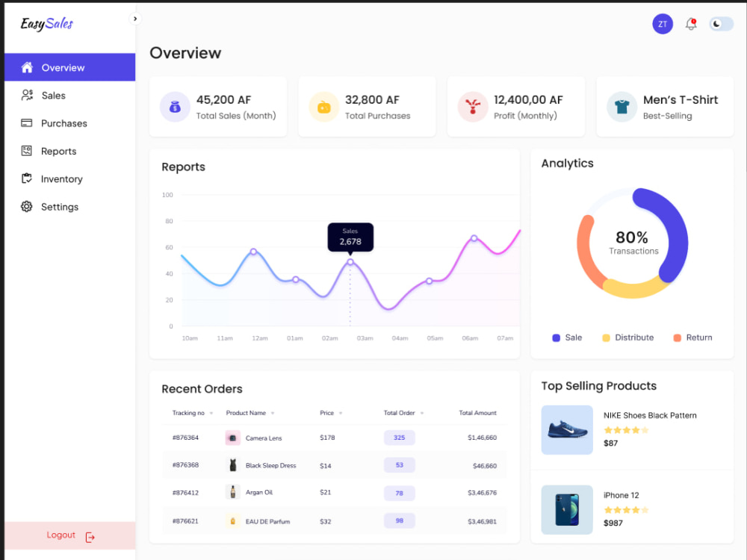Viewport: 747px width, 560px height.
Task: Select the Men's T-Shirt Best-Selling card
Action: [x=665, y=107]
